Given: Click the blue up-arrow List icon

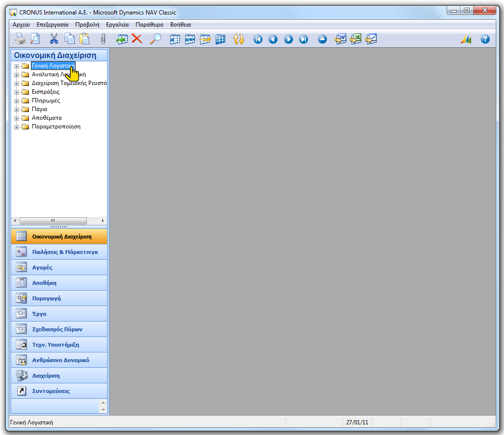Looking at the screenshot, I should (322, 39).
